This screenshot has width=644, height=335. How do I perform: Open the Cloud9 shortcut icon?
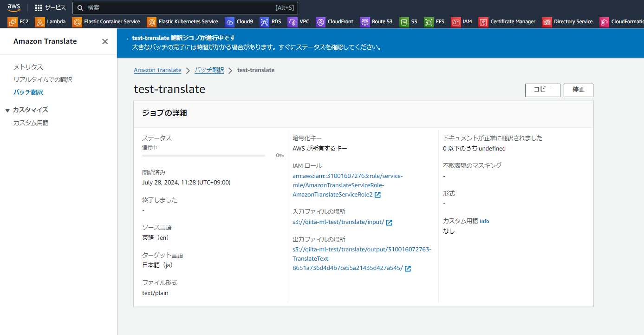(229, 22)
